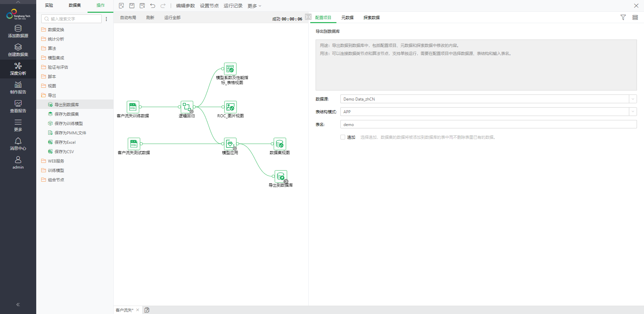This screenshot has height=314, width=644.
Task: Redo the last action
Action: pyautogui.click(x=163, y=6)
